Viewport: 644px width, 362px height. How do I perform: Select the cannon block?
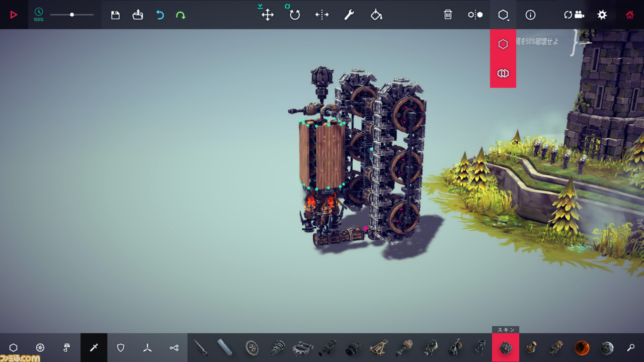(328, 347)
